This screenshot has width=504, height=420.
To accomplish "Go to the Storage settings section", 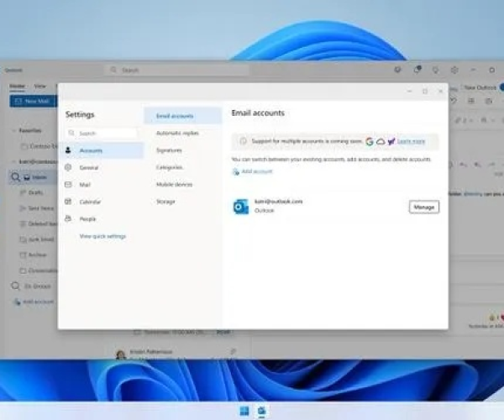I will (x=165, y=202).
